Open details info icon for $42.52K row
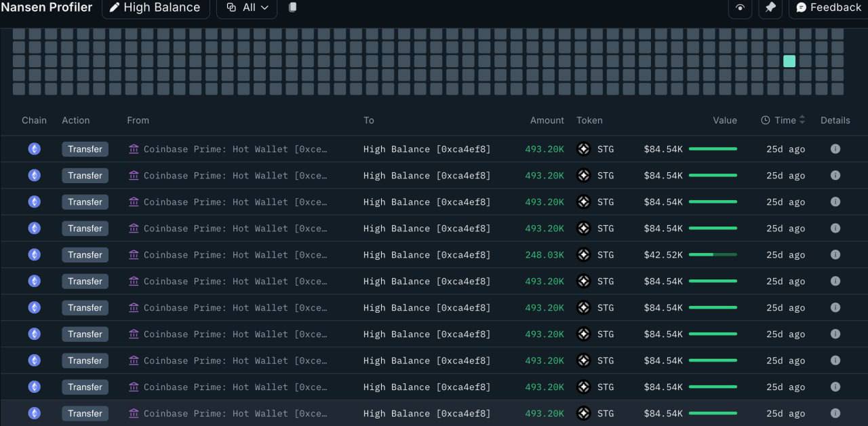This screenshot has width=868, height=426. [835, 255]
